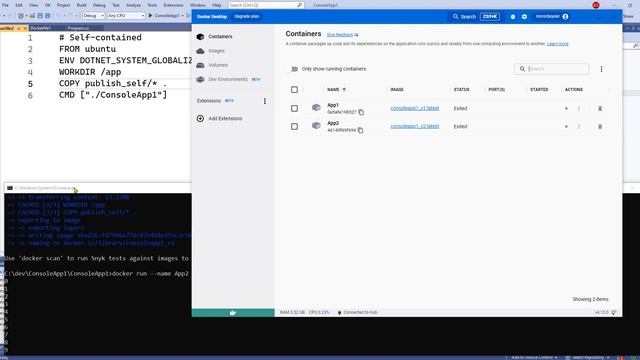
Task: Open the Debug menu in Visual Studio
Action: (x=99, y=5)
